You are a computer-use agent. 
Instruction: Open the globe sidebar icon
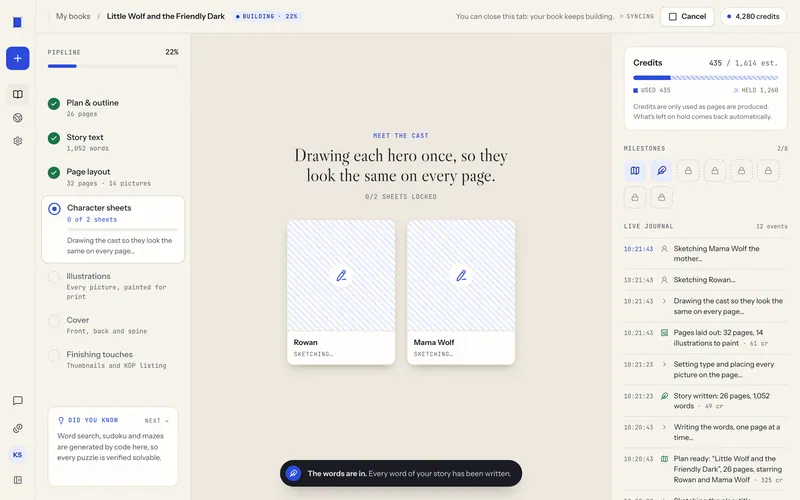point(17,118)
